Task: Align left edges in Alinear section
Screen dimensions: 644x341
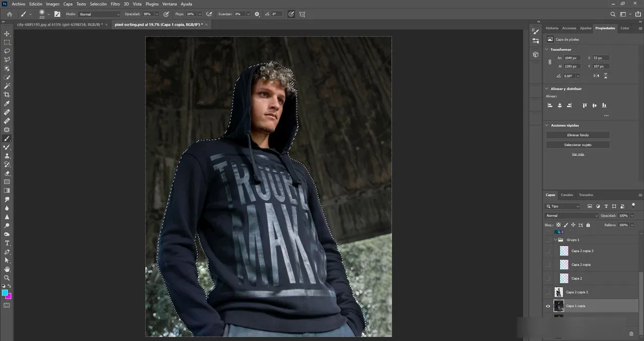Action: click(550, 106)
